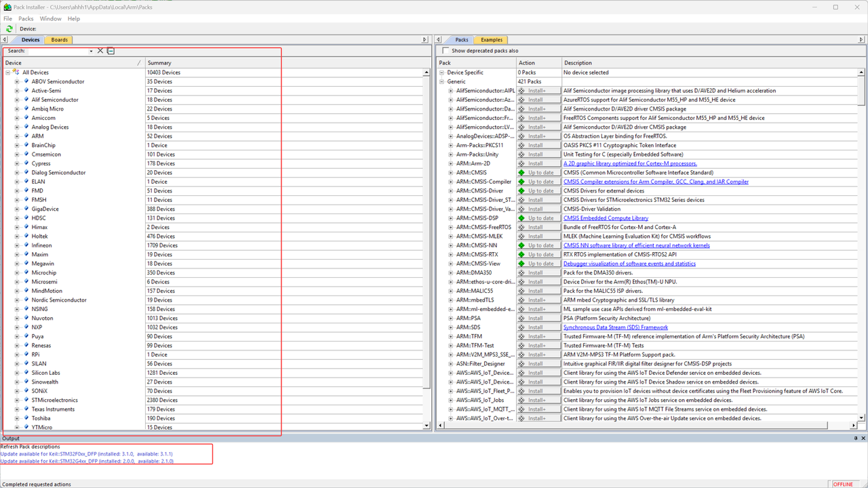Click the Pack column header
868x488 pixels.
pos(476,63)
